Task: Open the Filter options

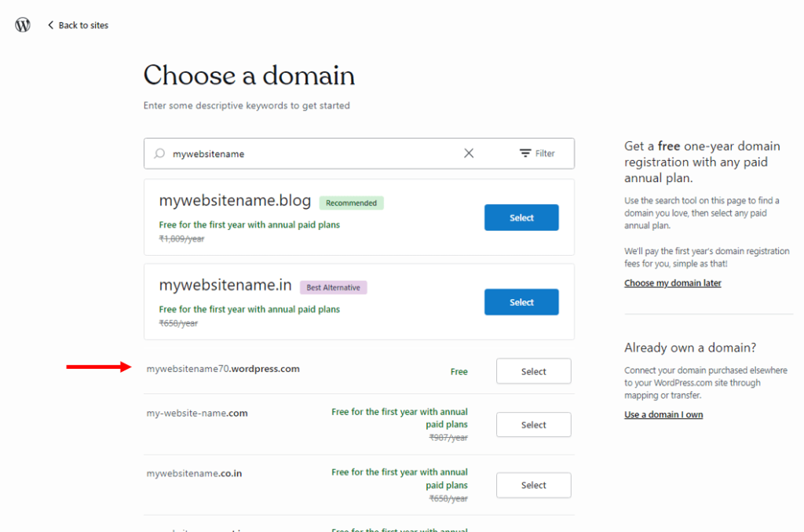Action: [x=537, y=153]
